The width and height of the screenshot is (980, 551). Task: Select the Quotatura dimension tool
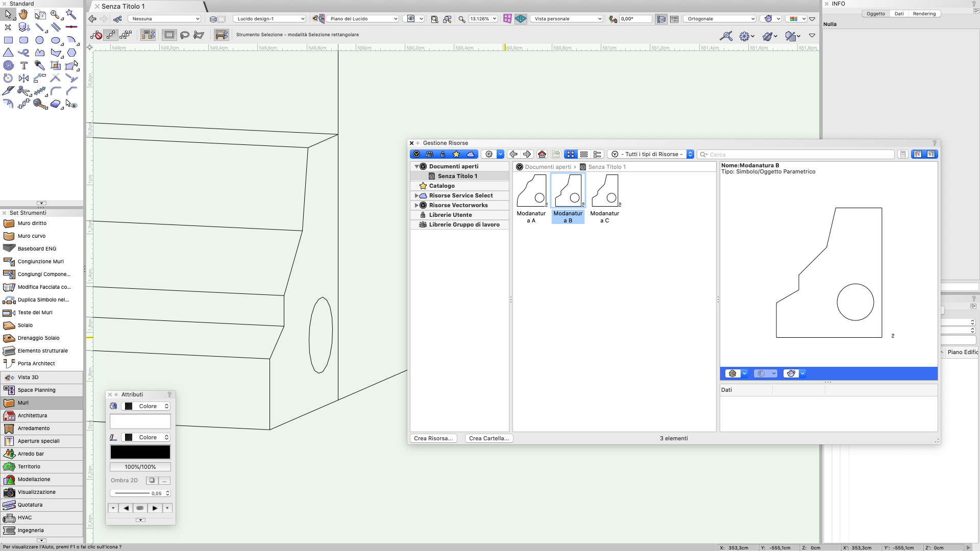(x=30, y=505)
